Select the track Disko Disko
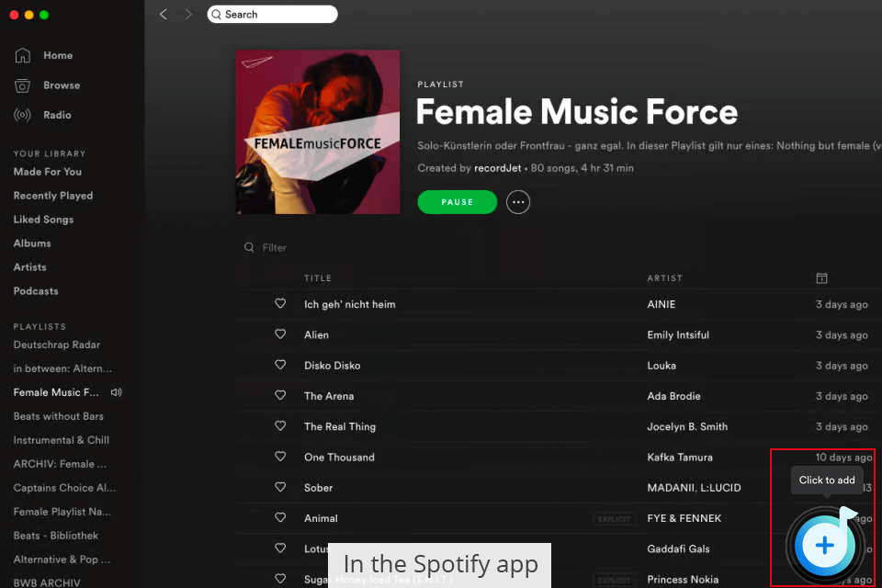The width and height of the screenshot is (882, 588). click(333, 366)
